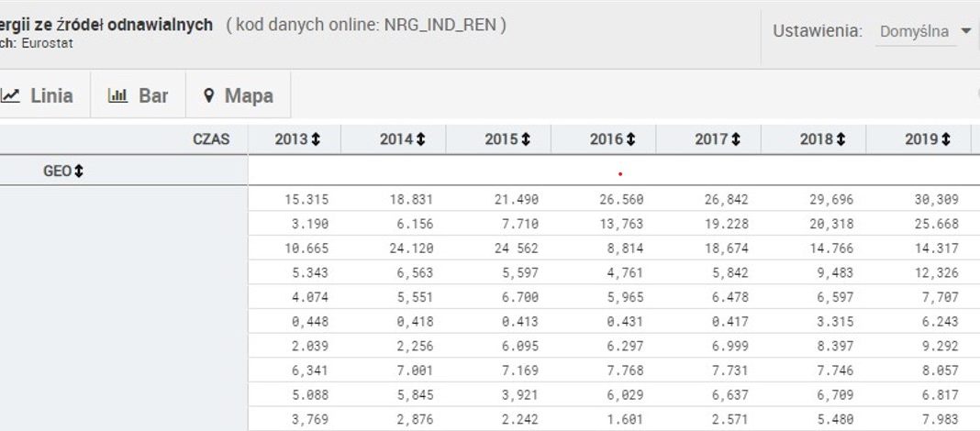The height and width of the screenshot is (431, 980).
Task: Open the Ustawienia Domyślna dropdown
Action: click(924, 32)
